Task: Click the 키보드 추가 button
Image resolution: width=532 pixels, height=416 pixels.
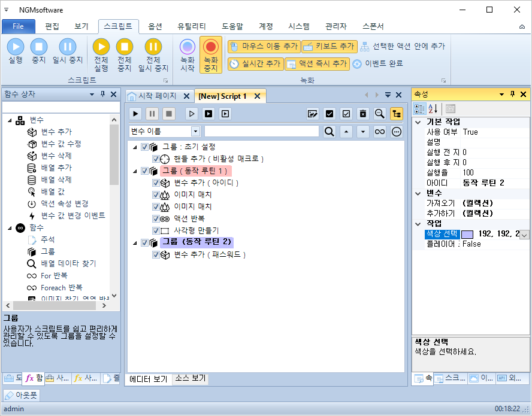Action: click(330, 47)
